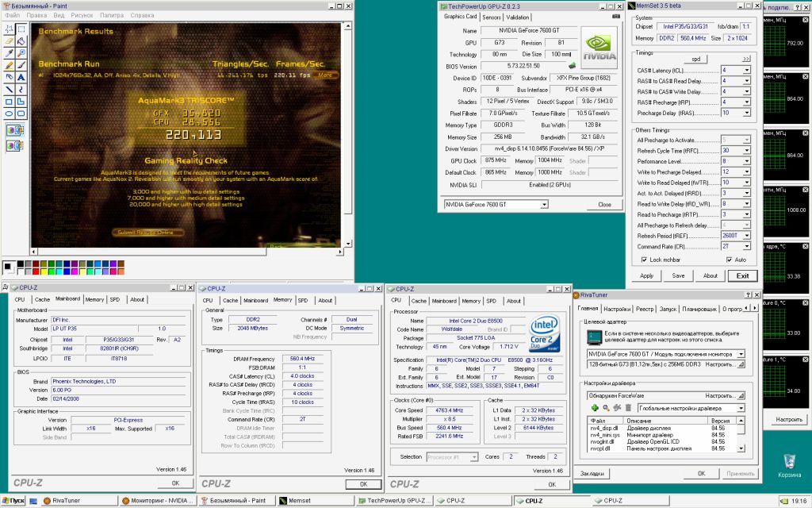
Task: Expand the Глобальные настройки драйвера dropdown in RivaTuner
Action: pyautogui.click(x=741, y=408)
